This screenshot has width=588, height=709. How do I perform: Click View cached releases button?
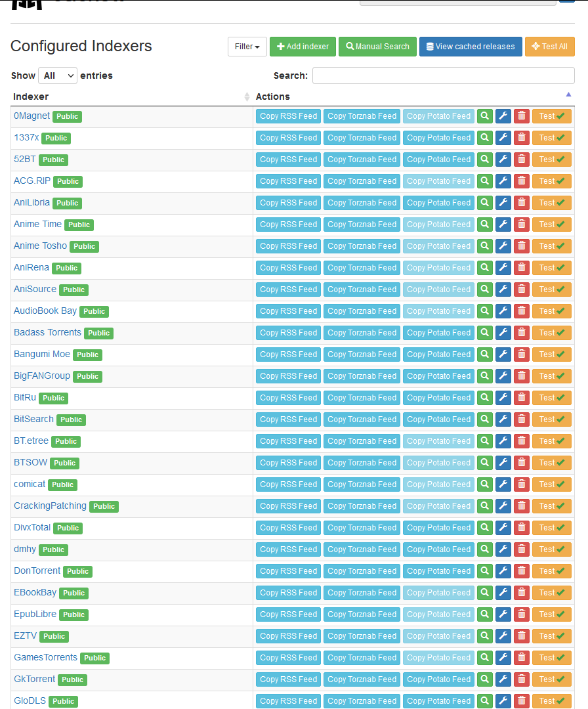point(471,47)
